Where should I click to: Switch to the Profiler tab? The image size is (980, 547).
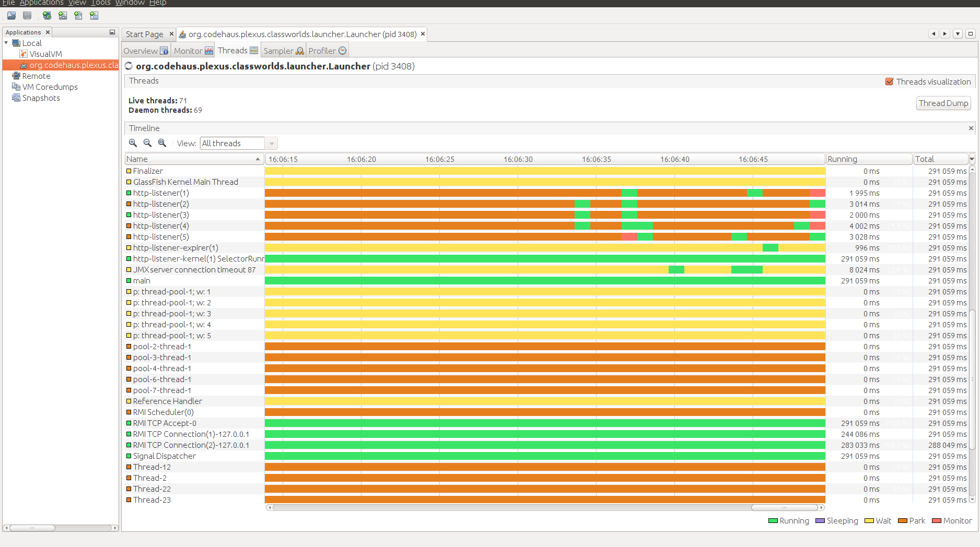pyautogui.click(x=328, y=51)
